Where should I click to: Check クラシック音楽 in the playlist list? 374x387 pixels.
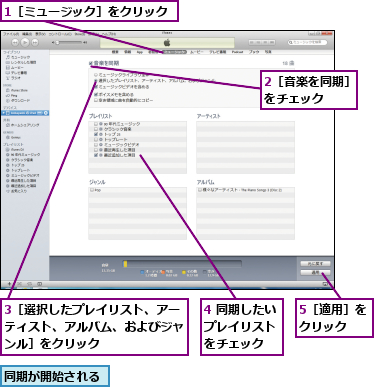pos(96,129)
